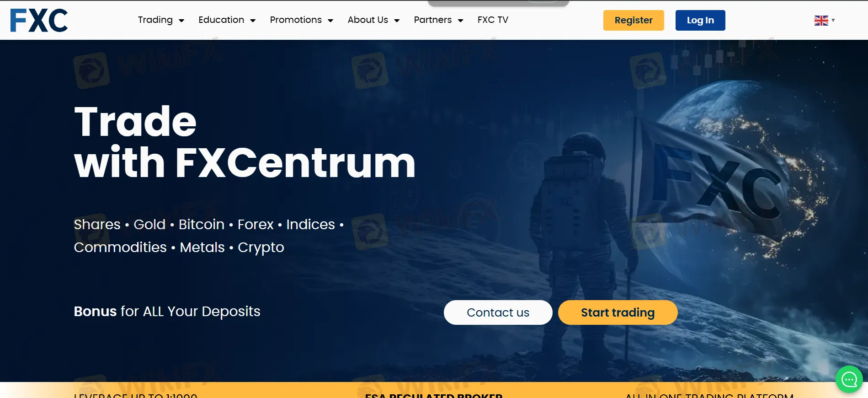This screenshot has height=398, width=868.
Task: Expand the Promotions dropdown arrow
Action: pos(330,21)
